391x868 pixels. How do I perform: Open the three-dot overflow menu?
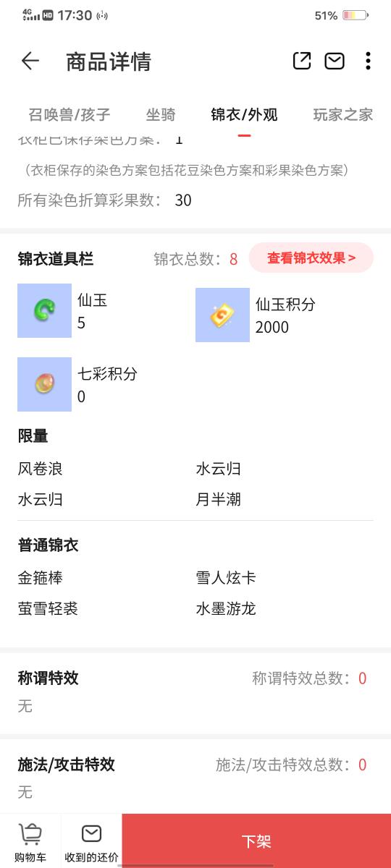368,61
